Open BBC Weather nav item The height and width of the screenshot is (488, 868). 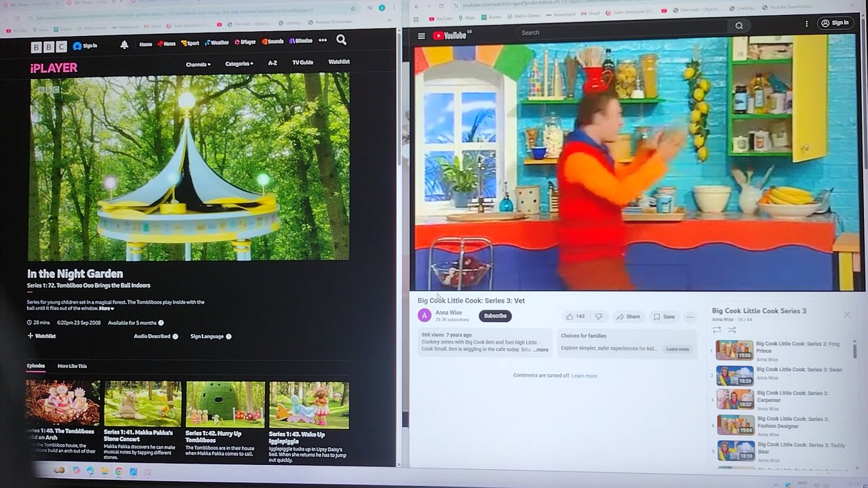(217, 42)
